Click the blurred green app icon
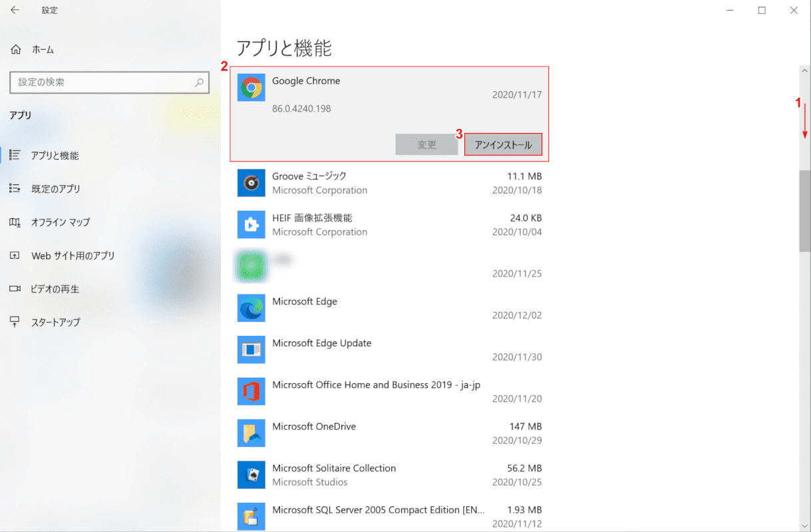811x532 pixels. click(251, 266)
